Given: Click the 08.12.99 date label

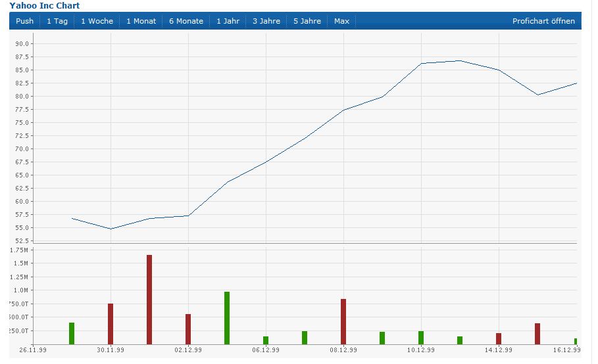Looking at the screenshot, I should (343, 350).
